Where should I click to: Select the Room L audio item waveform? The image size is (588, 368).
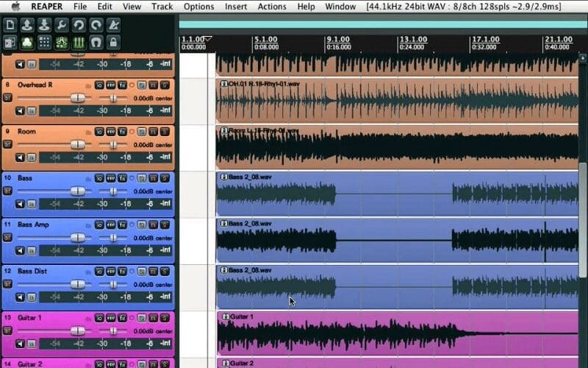coord(397,148)
